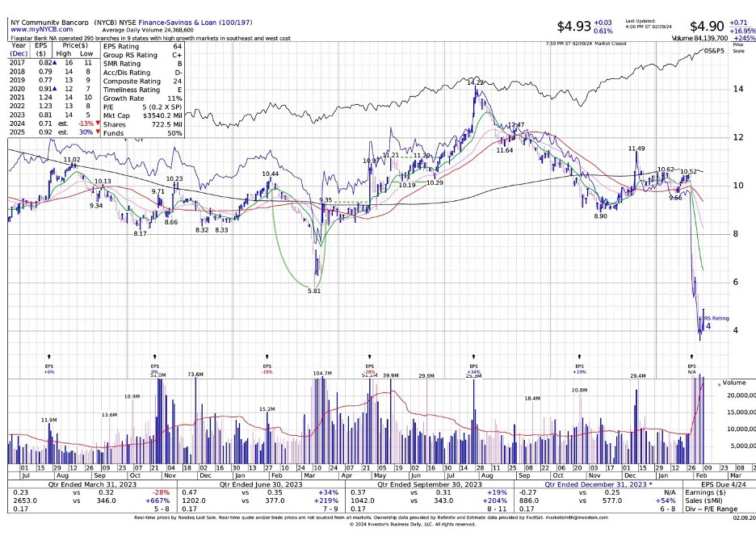Click the 8.90 price low label
The height and width of the screenshot is (536, 756).
(x=600, y=216)
